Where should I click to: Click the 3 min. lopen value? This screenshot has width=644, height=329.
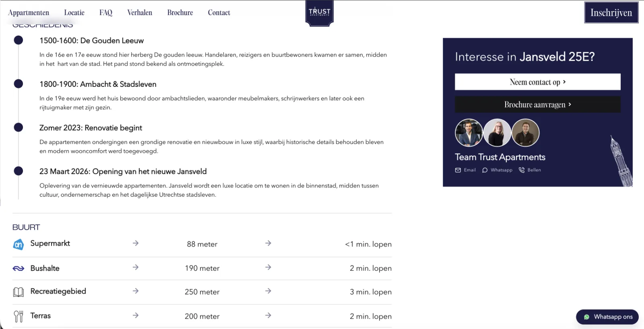[371, 292]
